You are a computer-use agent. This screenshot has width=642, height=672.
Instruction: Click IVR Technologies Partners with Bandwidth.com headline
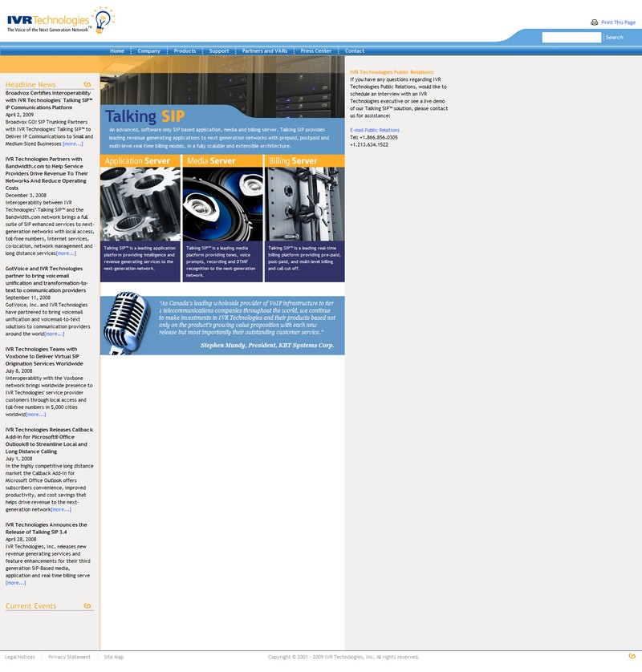pyautogui.click(x=47, y=173)
